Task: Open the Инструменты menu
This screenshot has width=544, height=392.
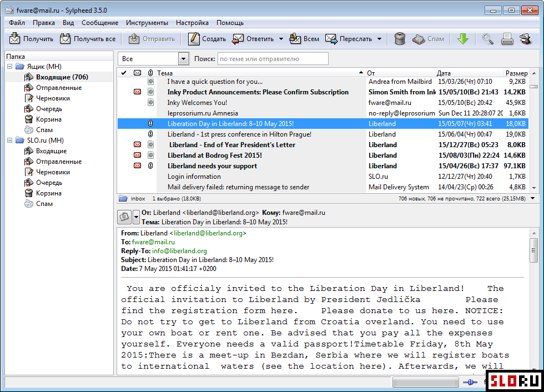Action: (147, 23)
